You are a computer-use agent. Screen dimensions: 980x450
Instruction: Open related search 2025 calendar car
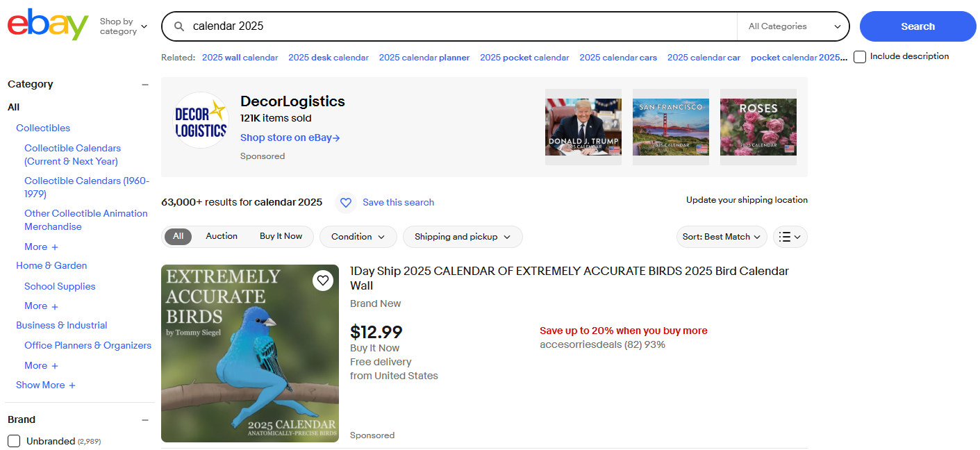tap(704, 58)
